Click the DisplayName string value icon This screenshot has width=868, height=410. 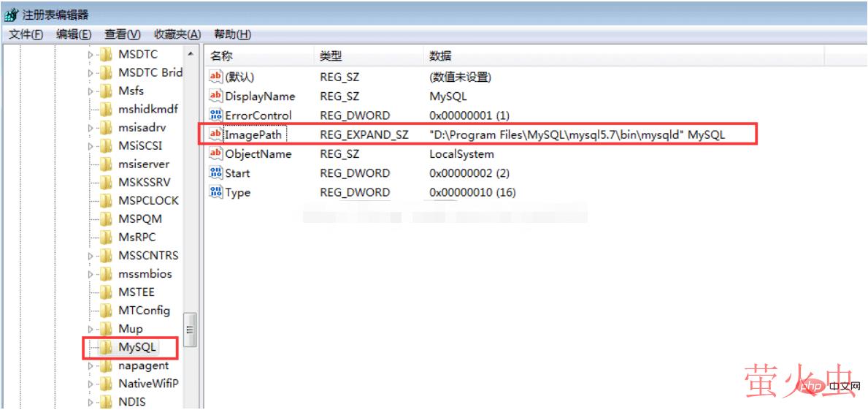tap(215, 96)
